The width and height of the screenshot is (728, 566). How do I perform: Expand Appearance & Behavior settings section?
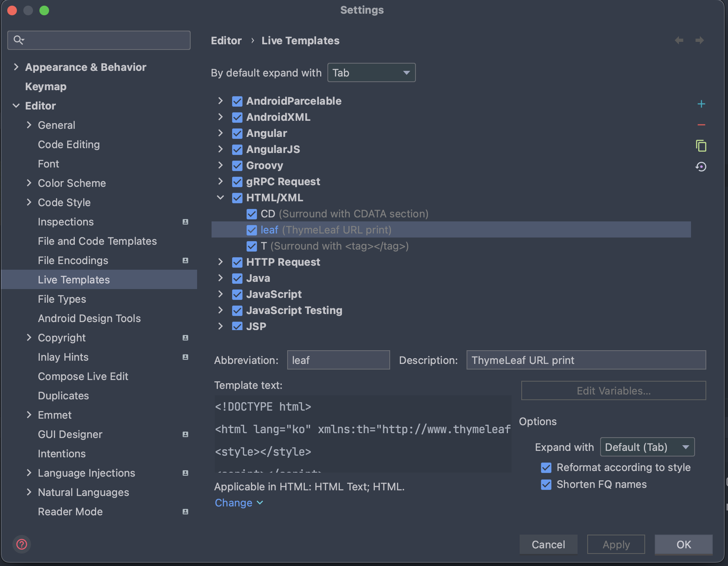pyautogui.click(x=16, y=67)
